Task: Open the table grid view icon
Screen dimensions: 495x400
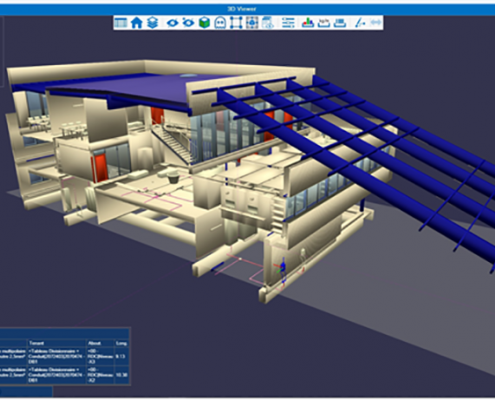Action: tap(120, 23)
